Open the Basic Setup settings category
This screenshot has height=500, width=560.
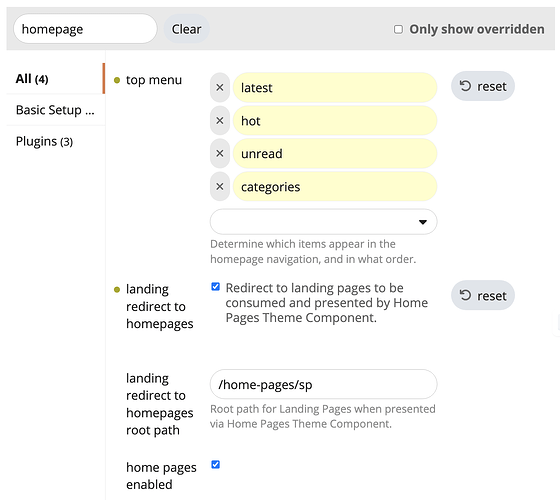[x=55, y=110]
